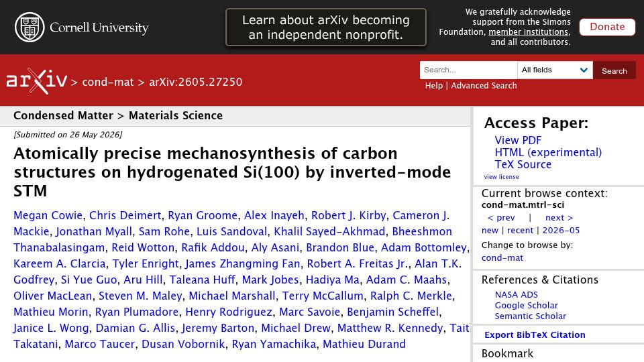Image resolution: width=644 pixels, height=362 pixels.
Task: Open author Mark Jobes
Action: 270,280
